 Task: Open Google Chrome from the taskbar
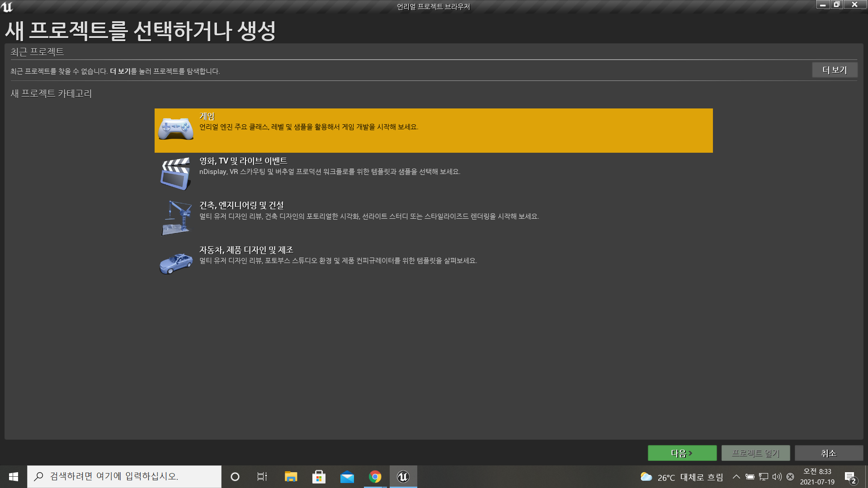375,477
